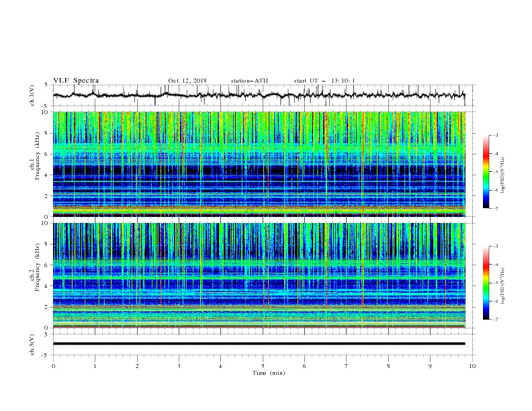532x411 pixels.
Task: Click the "-7" tick on ch.1 colorbar
Action: (496, 208)
